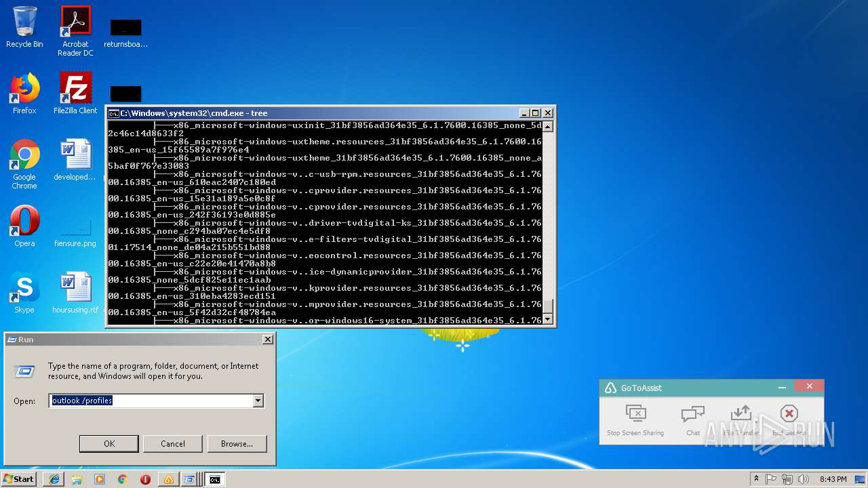Click cmd window scrollbar down arrow
868x488 pixels.
coord(548,319)
